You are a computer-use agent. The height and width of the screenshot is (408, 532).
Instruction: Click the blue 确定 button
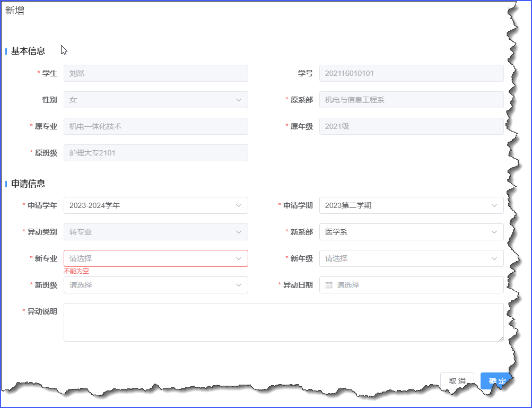pos(493,380)
